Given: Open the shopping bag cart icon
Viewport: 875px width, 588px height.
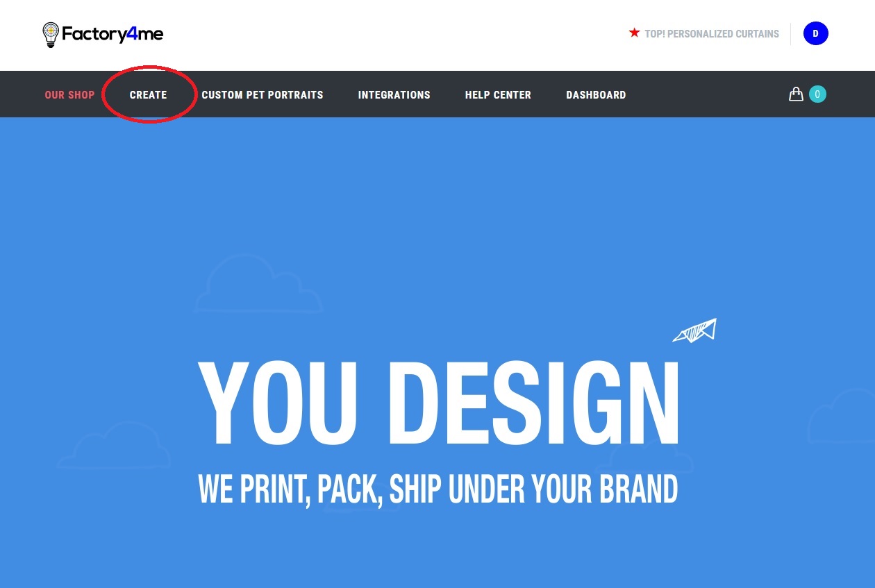Looking at the screenshot, I should (796, 94).
